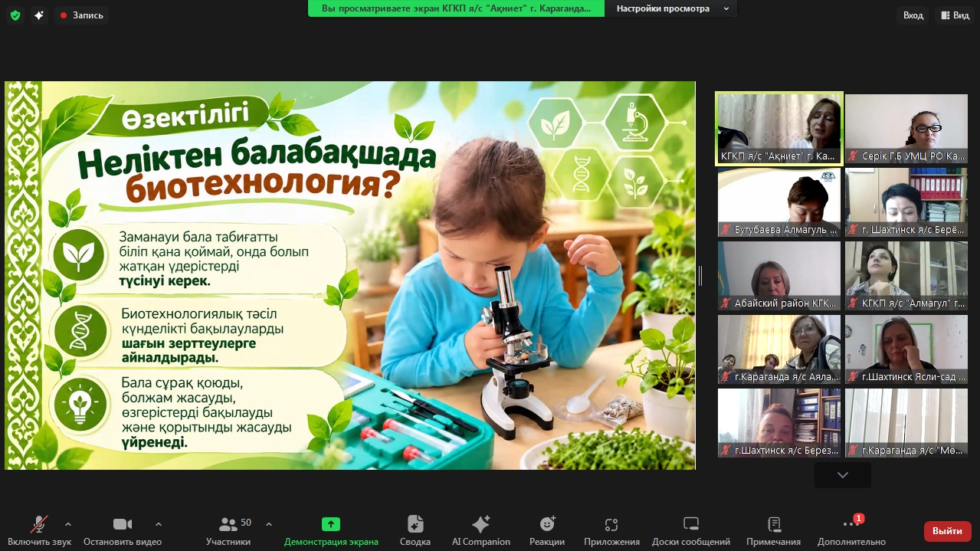Click muted mic icon on Бугубаева Алмагуль tile

[726, 230]
